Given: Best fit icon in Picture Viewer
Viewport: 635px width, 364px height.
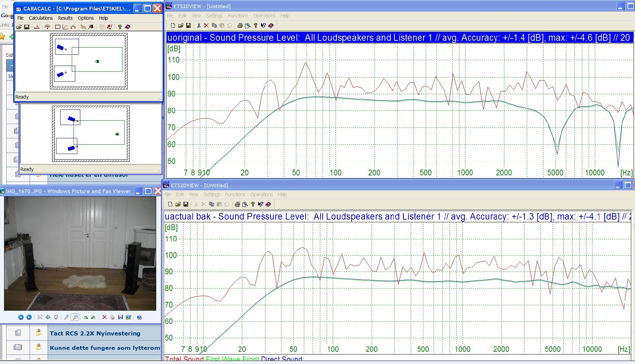Looking at the screenshot, I should click(40, 317).
